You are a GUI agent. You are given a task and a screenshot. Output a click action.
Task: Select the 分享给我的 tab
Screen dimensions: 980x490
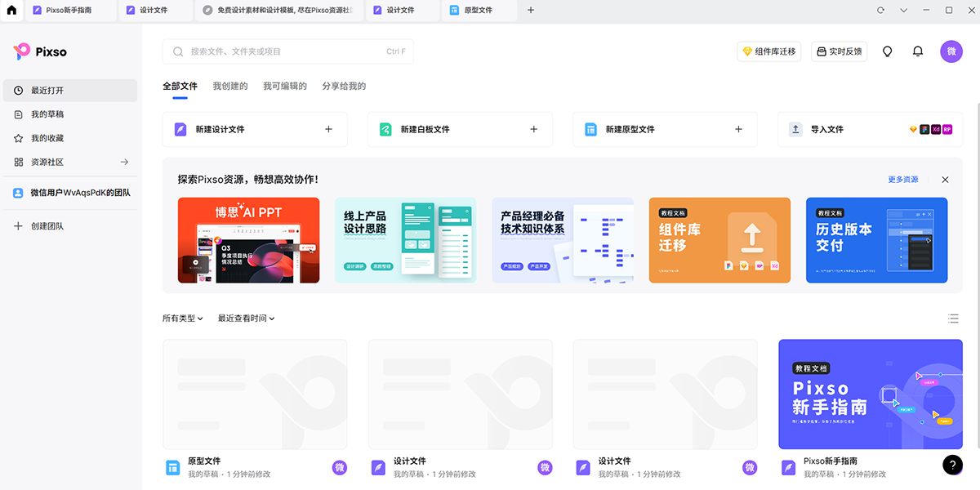tap(344, 86)
